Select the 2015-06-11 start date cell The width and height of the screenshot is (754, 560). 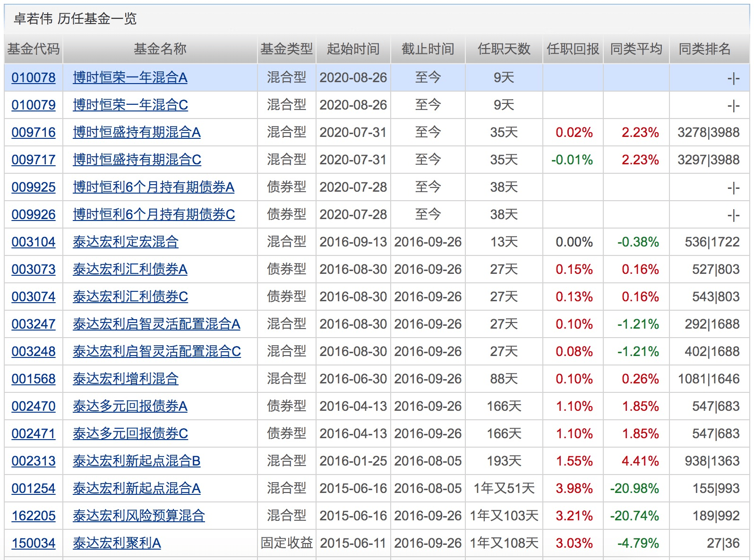tap(353, 543)
